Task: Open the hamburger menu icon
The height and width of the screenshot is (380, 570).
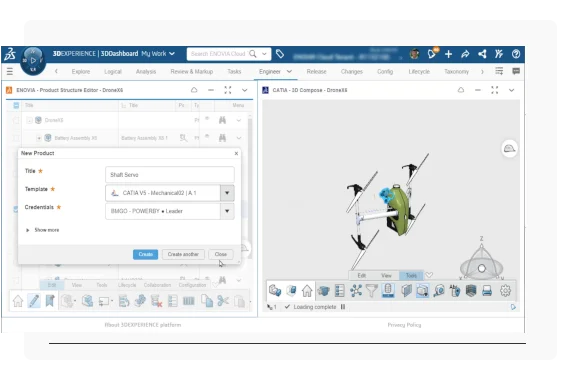Action: [10, 71]
